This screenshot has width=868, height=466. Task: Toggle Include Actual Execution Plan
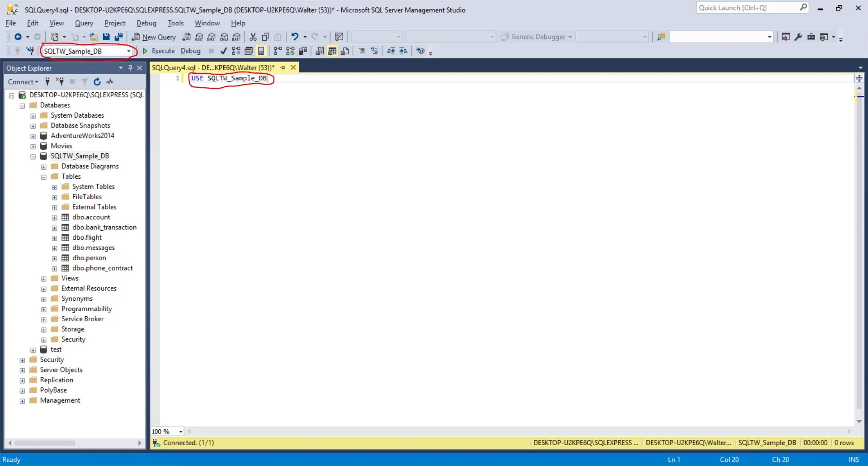pyautogui.click(x=278, y=51)
